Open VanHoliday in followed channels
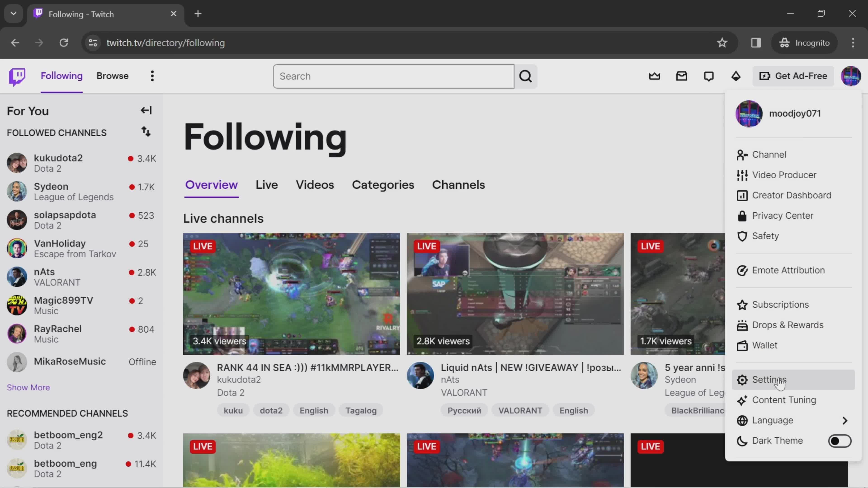Image resolution: width=868 pixels, height=488 pixels. 81,249
